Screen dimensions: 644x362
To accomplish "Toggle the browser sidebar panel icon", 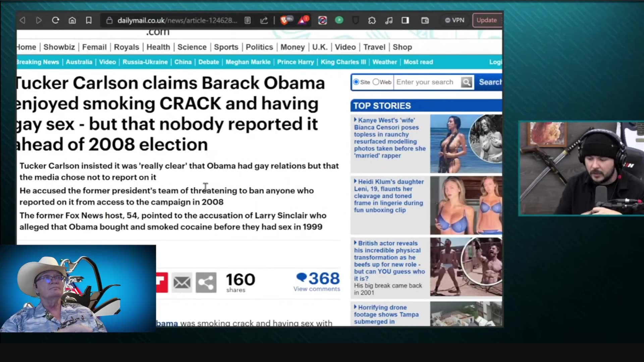I will [x=405, y=20].
